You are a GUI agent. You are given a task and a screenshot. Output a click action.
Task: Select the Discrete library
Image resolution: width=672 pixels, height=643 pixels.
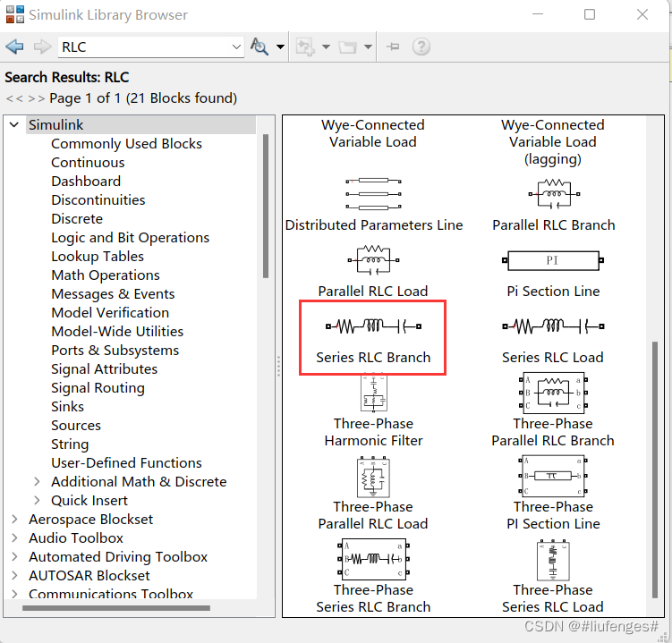[77, 219]
